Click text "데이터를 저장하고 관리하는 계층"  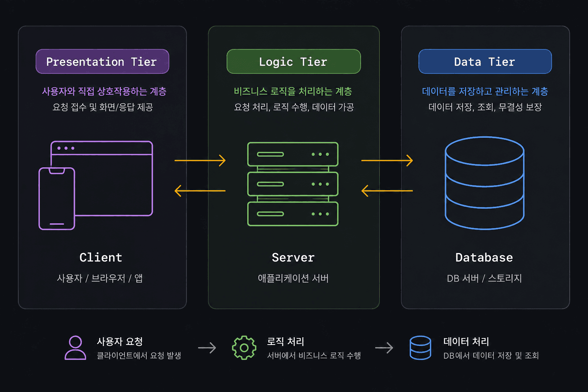(x=485, y=91)
